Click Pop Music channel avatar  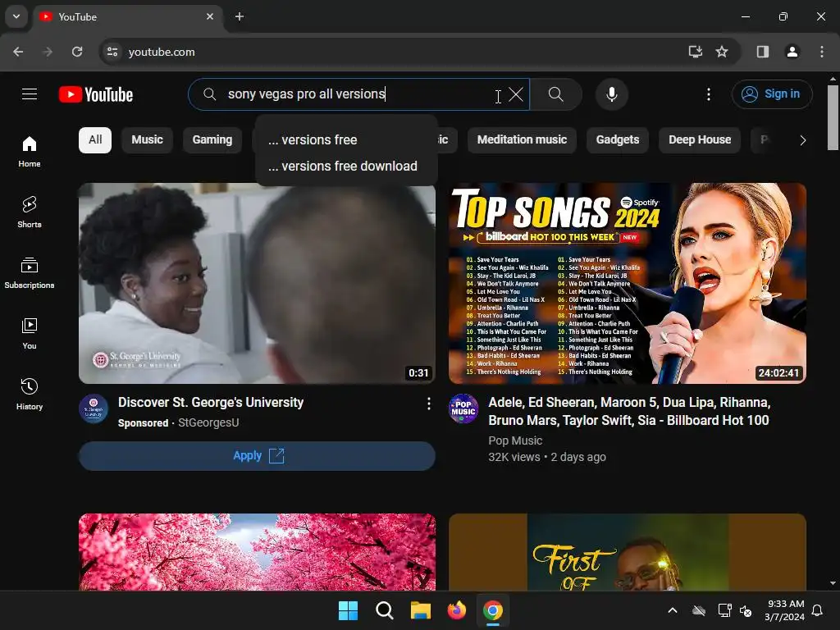click(x=463, y=409)
